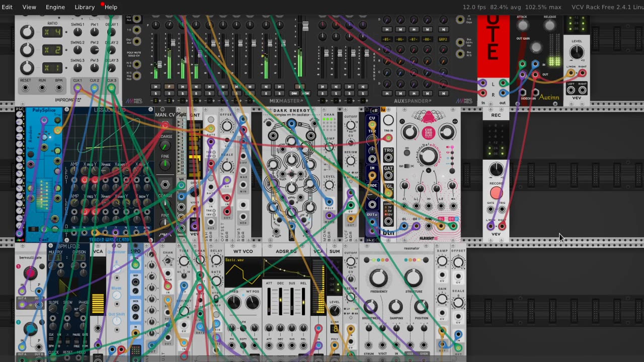Click the x4 ratio display

coord(52,32)
